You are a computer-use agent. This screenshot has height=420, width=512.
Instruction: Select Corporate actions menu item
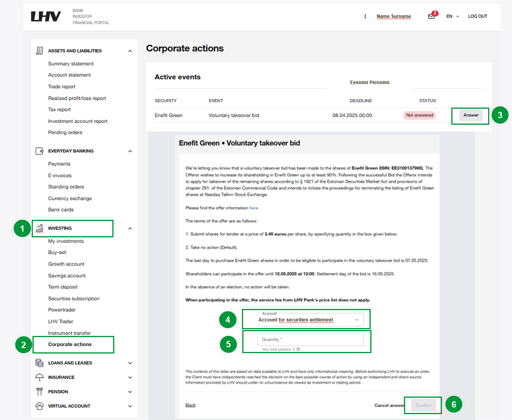tap(70, 345)
